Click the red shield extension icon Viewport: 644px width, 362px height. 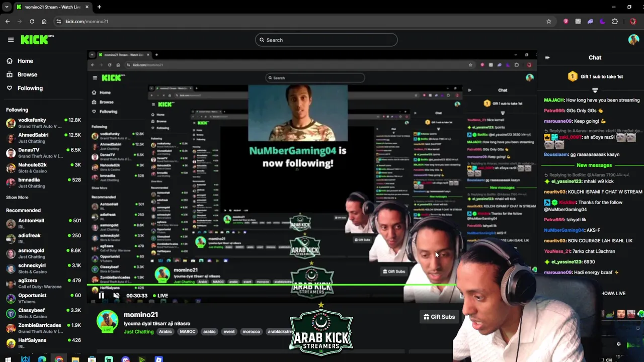[x=566, y=21]
